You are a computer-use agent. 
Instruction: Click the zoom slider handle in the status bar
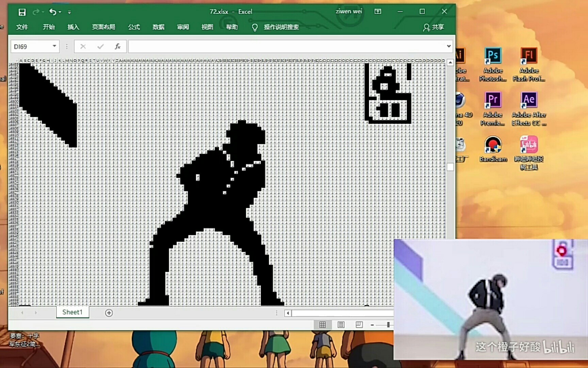388,325
